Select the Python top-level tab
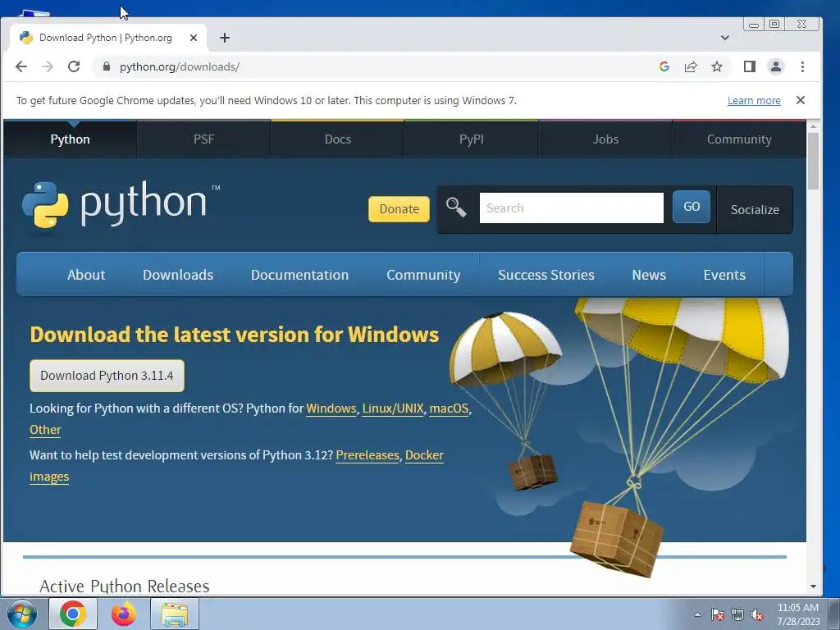840x630 pixels. 71,139
